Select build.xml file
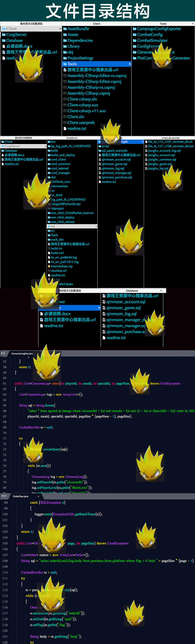 tap(57, 253)
